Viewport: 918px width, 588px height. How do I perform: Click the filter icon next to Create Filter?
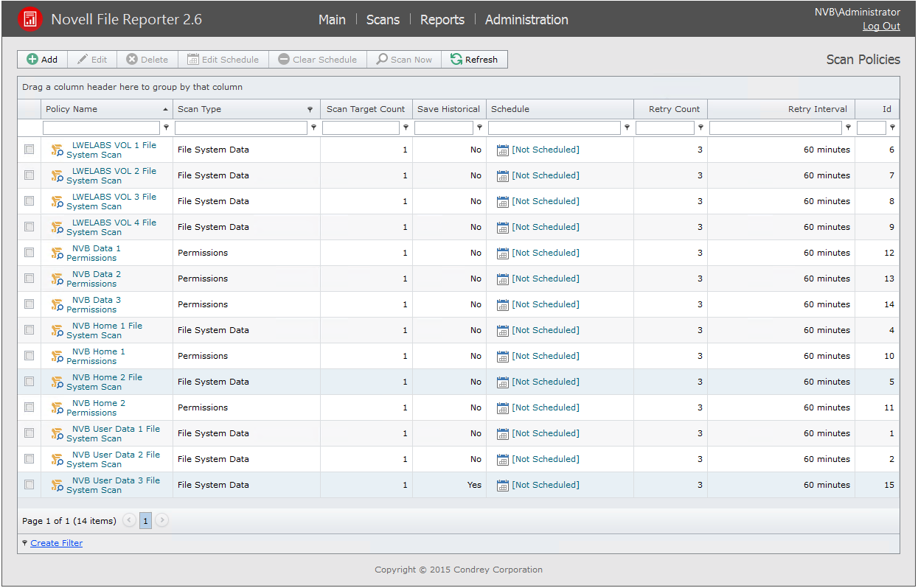pos(25,543)
